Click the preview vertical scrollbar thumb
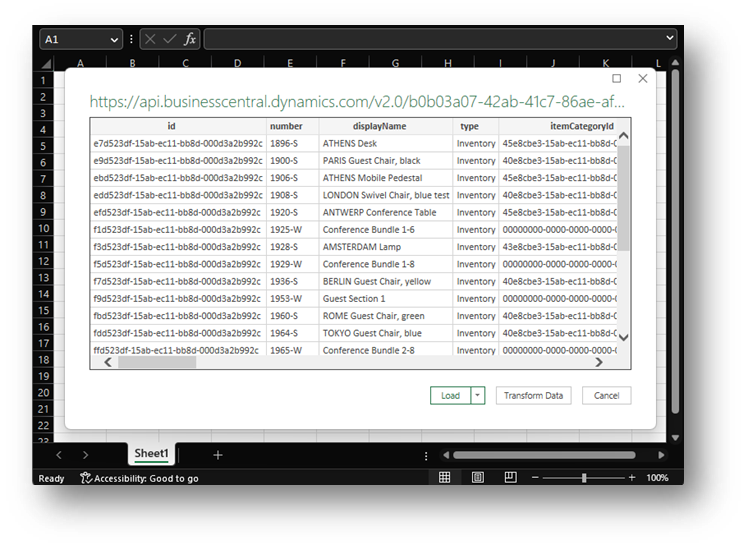This screenshot has height=546, width=747. point(623,198)
